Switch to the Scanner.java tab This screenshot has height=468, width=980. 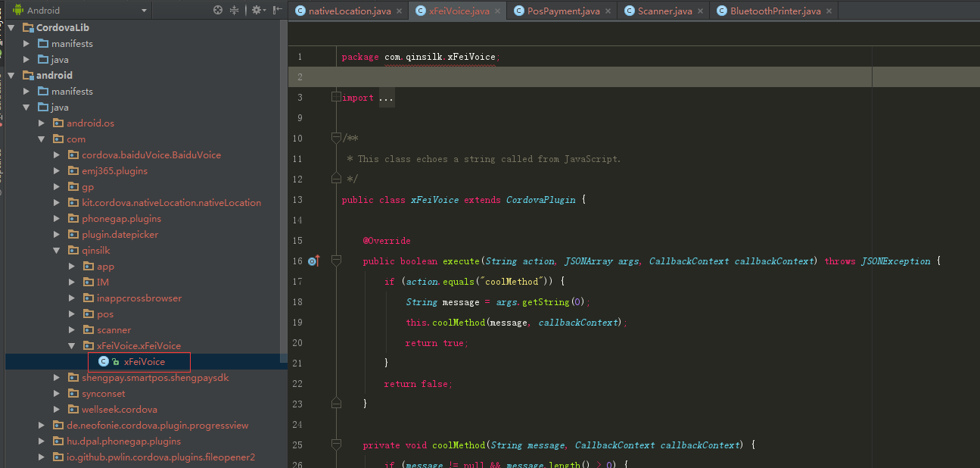click(x=664, y=11)
